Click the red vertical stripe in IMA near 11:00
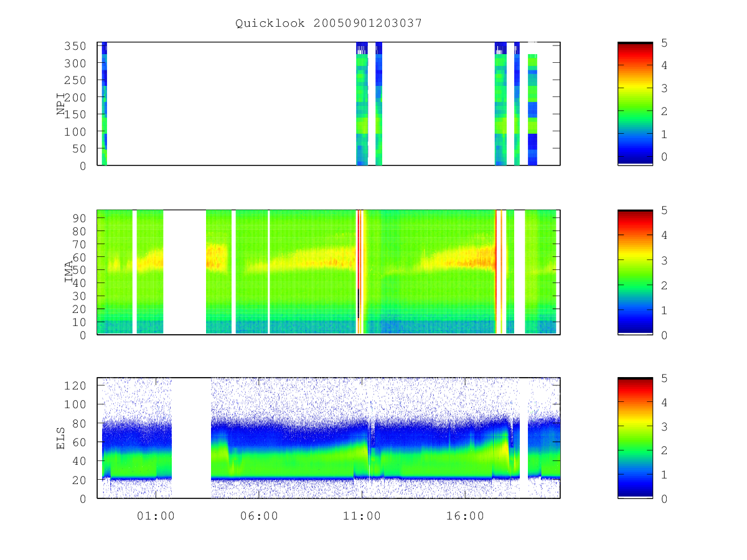This screenshot has width=747, height=560. [x=359, y=272]
